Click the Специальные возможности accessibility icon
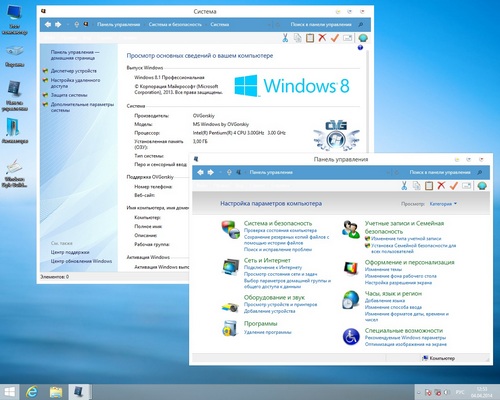 click(351, 337)
